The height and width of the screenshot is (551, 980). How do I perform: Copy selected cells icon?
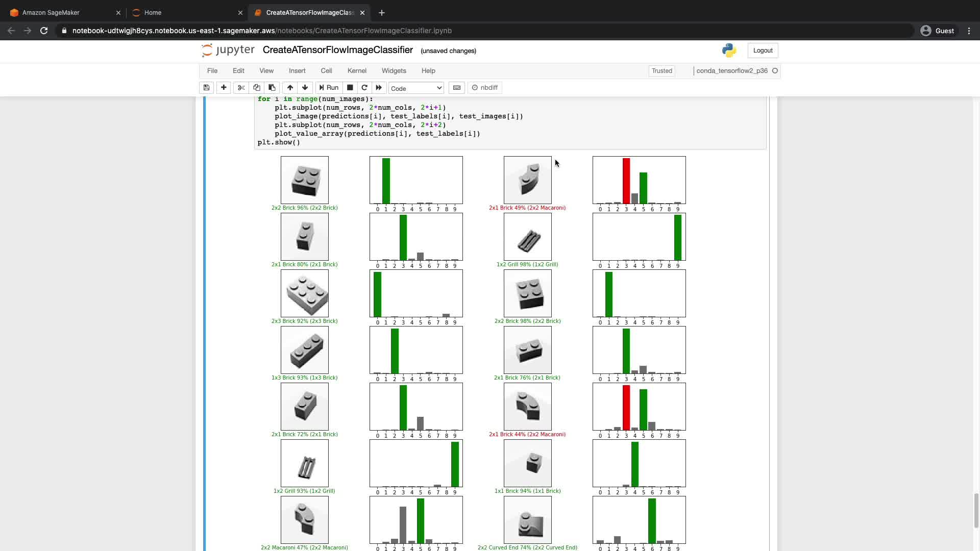coord(257,88)
